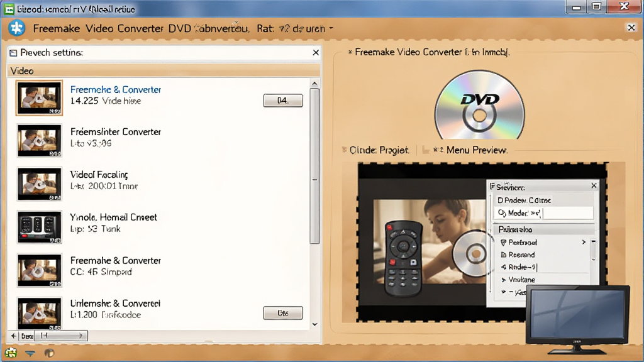The image size is (644, 362).
Task: Select the "Unlemshe & Convereci" thumbnail
Action: (x=40, y=314)
